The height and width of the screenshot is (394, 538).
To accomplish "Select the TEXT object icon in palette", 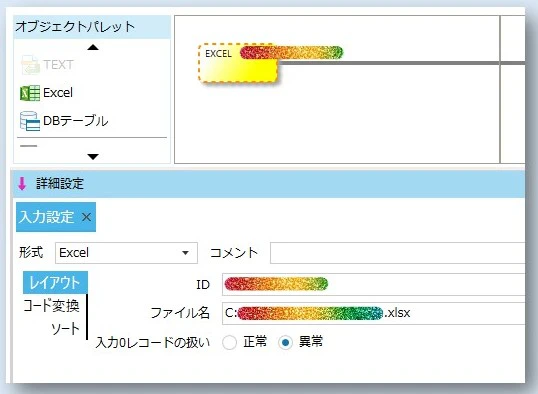I will (30, 65).
